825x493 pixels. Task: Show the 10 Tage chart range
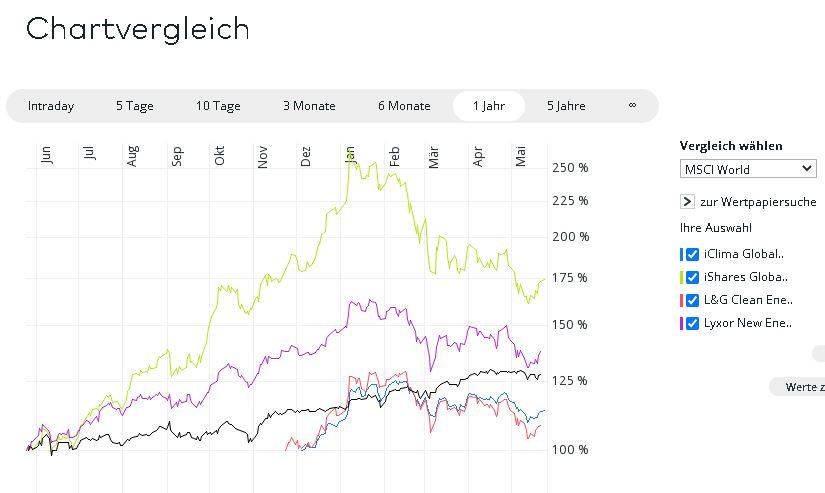(x=218, y=106)
